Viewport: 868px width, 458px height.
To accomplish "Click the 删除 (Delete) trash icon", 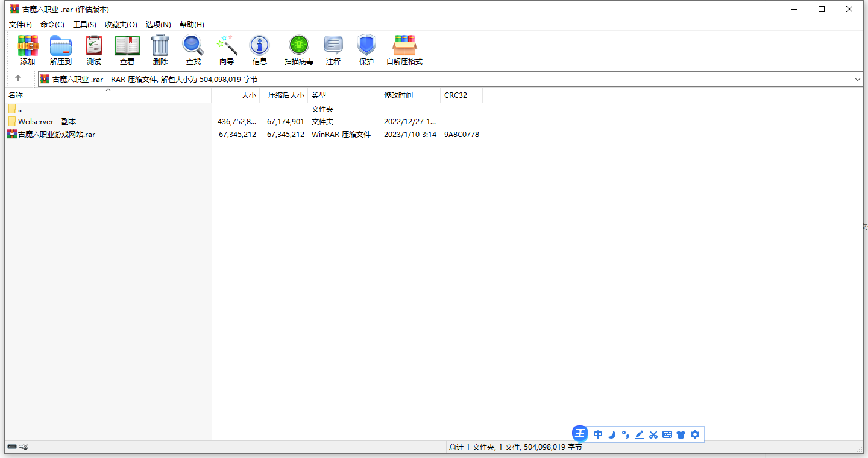I will pyautogui.click(x=160, y=49).
